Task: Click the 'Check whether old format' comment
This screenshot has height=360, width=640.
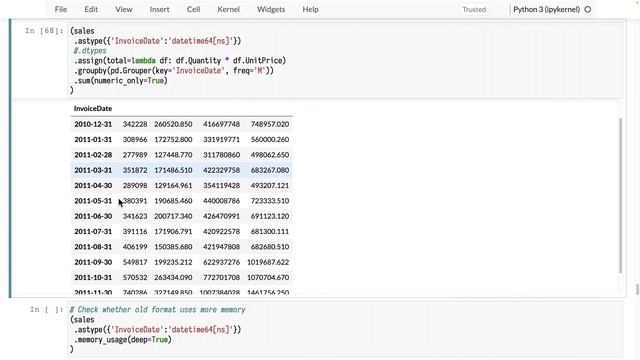Action: pyautogui.click(x=158, y=310)
